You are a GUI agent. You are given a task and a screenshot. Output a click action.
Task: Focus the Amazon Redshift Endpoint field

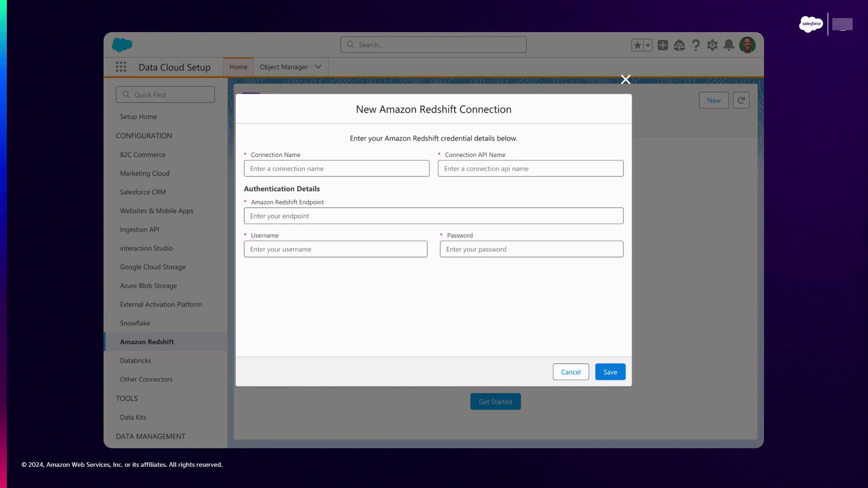[433, 216]
